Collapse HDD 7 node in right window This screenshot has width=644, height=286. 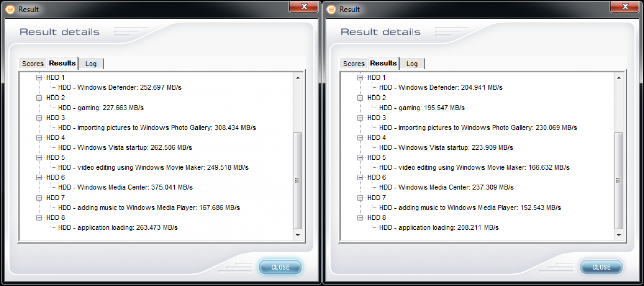(x=360, y=198)
